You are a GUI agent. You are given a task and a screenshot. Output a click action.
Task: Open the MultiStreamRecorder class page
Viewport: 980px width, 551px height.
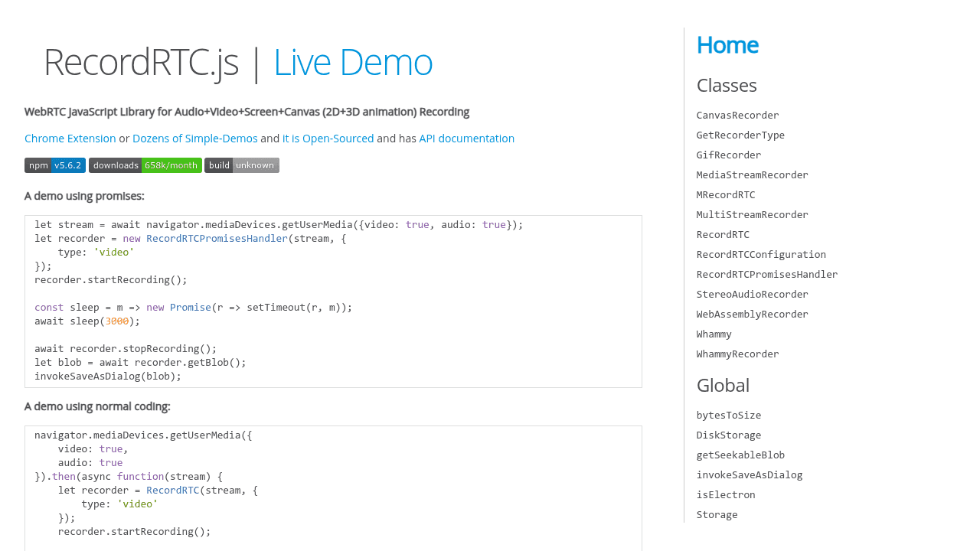[753, 215]
